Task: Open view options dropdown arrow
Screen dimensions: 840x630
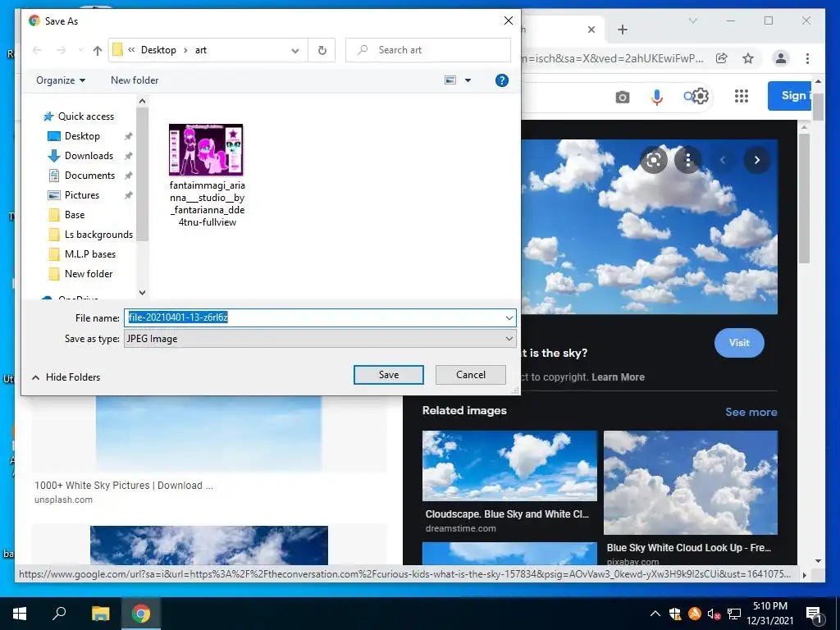Action: tap(468, 80)
